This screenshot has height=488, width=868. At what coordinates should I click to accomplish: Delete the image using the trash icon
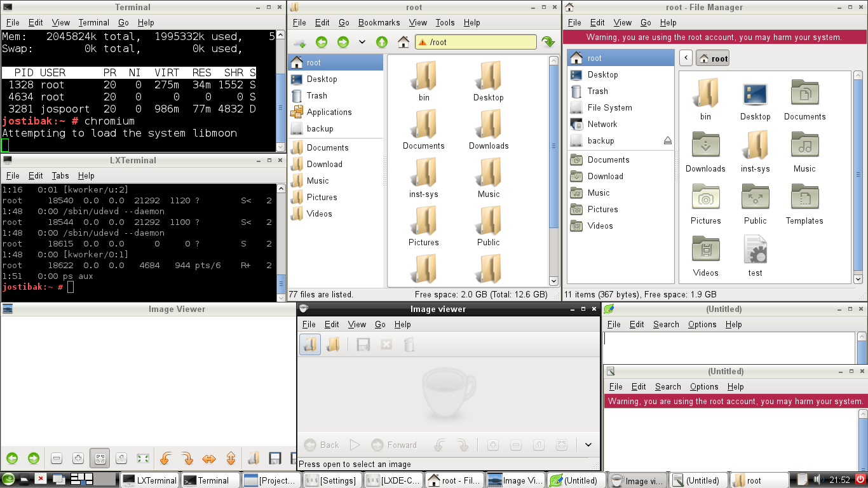tap(409, 344)
